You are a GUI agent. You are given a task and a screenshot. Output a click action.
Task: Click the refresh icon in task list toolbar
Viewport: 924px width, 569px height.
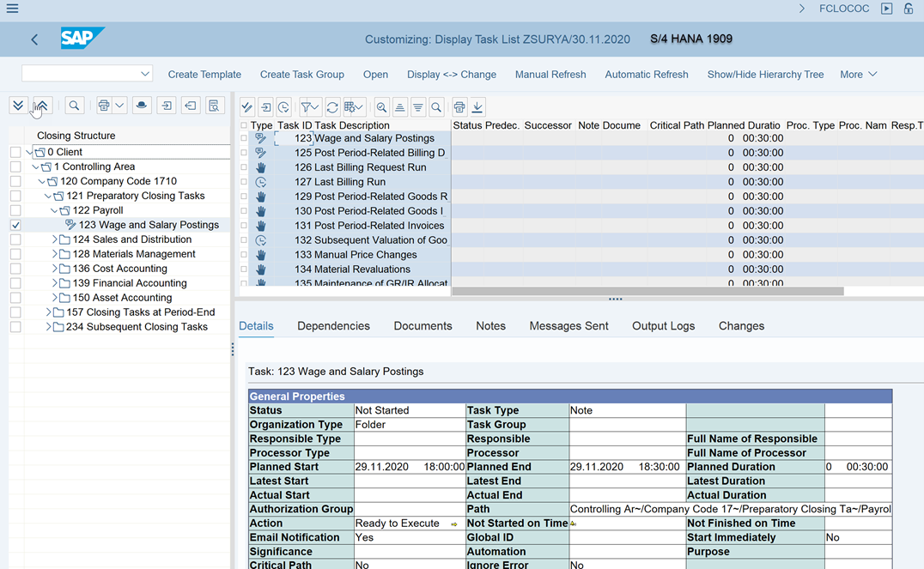coord(332,107)
